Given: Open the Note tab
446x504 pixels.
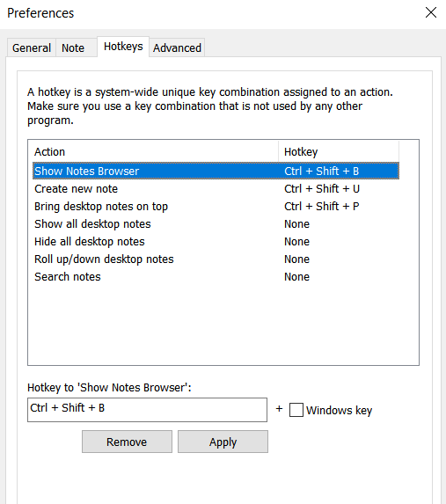Looking at the screenshot, I should coord(73,47).
